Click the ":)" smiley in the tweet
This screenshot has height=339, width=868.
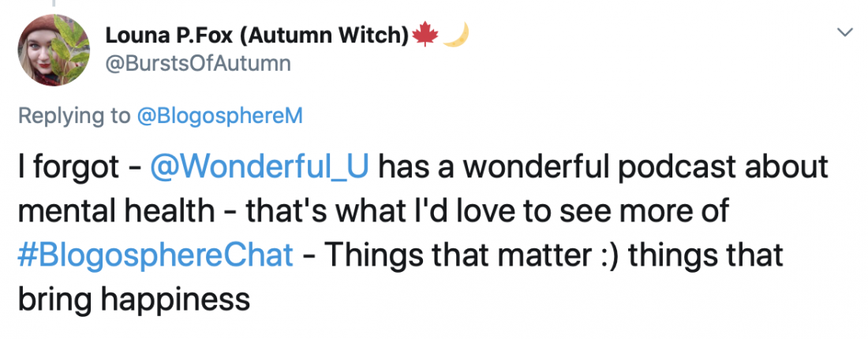(591, 255)
